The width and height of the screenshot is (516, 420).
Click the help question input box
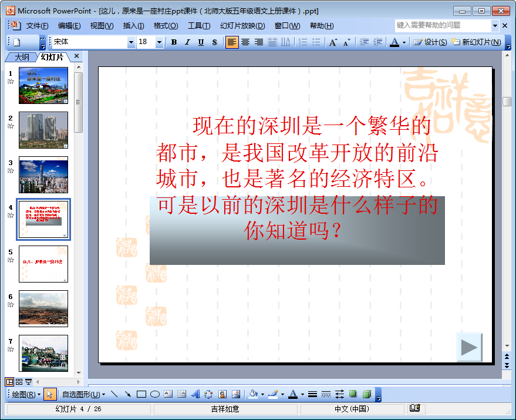point(443,25)
